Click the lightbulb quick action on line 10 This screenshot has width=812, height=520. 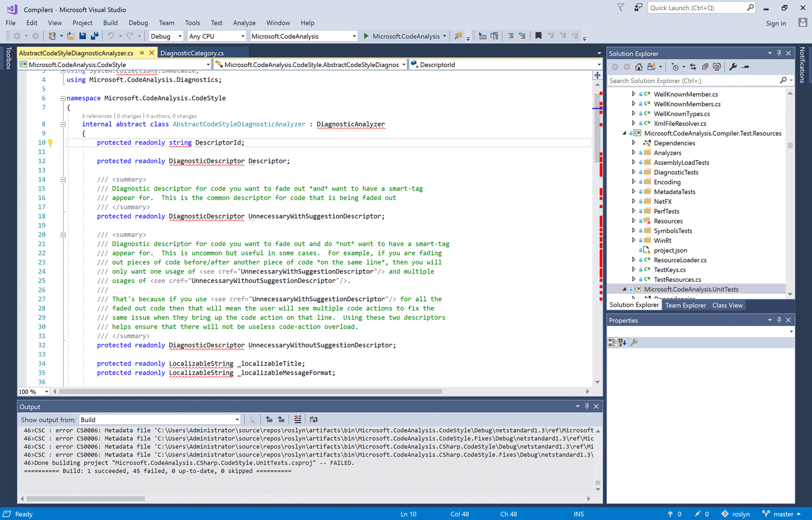pyautogui.click(x=50, y=143)
